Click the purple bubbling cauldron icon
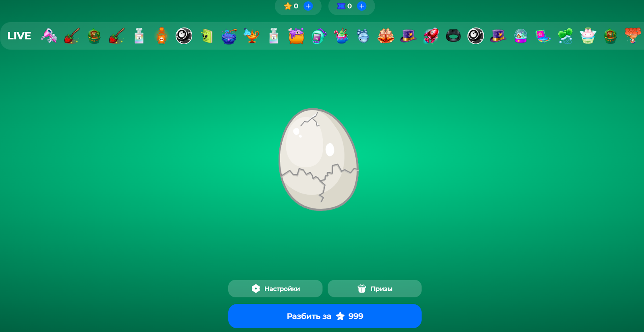Image resolution: width=644 pixels, height=332 pixels. coord(296,36)
